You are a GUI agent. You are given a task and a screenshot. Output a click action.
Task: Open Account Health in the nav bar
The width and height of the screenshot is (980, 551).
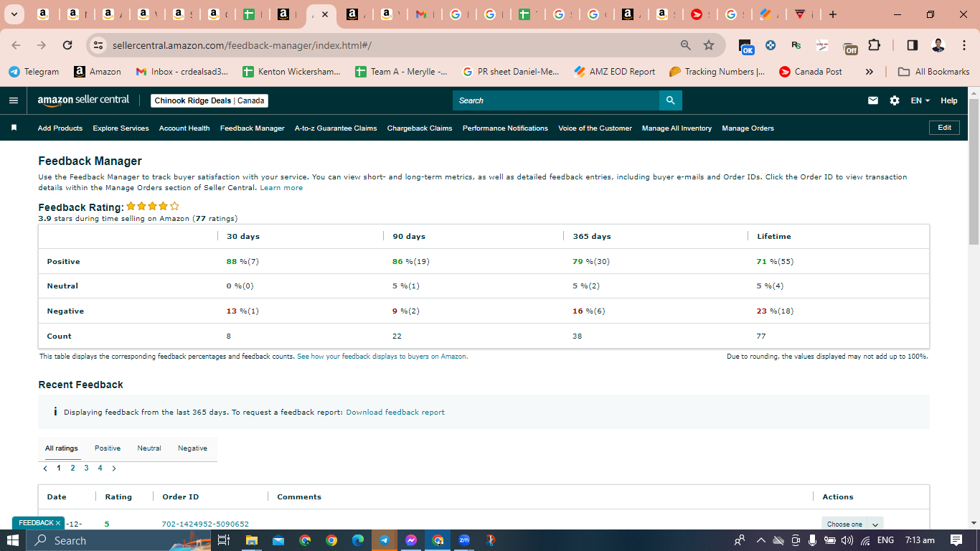[x=184, y=128]
